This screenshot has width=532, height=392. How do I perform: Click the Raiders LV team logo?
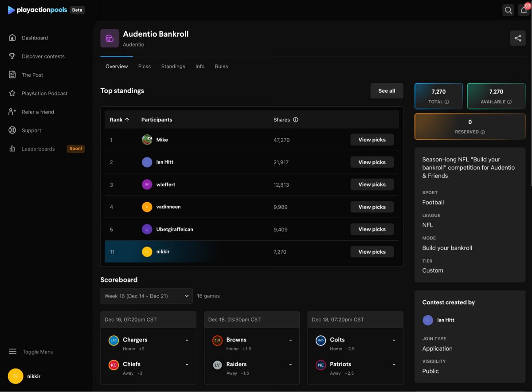[x=217, y=365]
